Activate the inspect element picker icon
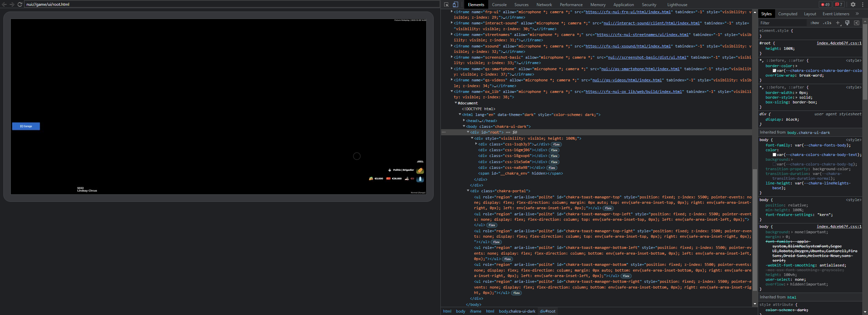The height and width of the screenshot is (315, 868). [446, 5]
